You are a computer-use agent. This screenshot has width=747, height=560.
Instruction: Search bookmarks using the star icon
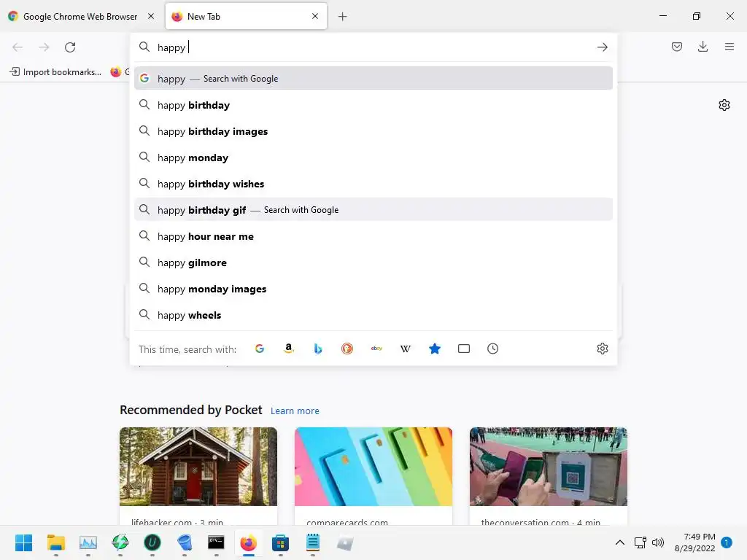(435, 349)
